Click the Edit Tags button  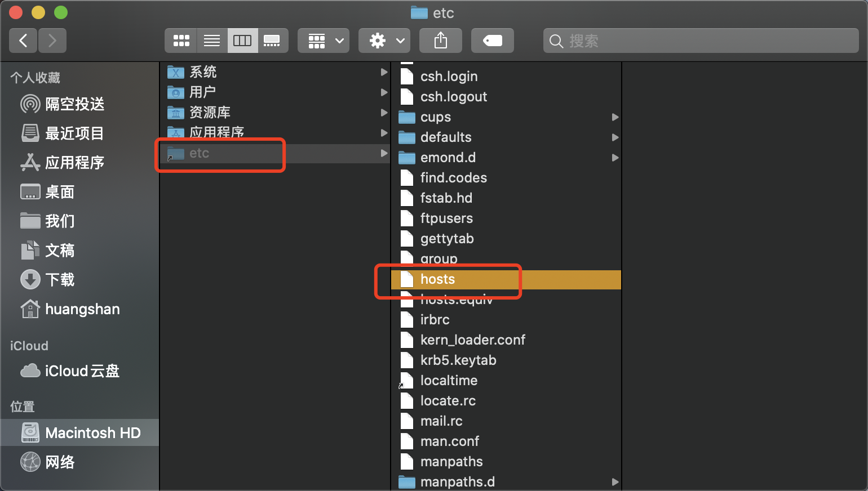point(493,41)
